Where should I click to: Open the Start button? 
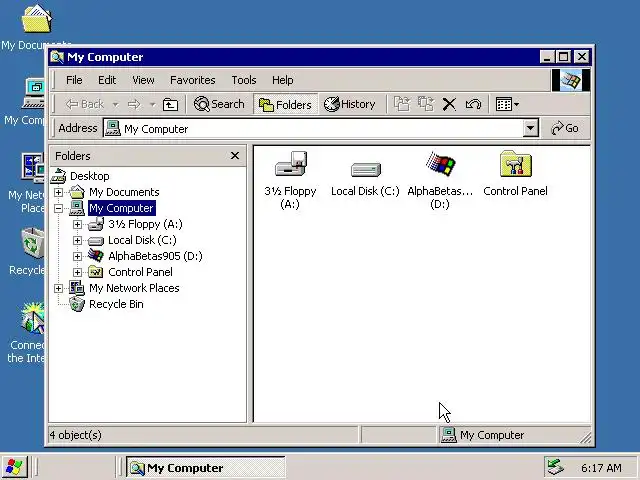click(14, 467)
